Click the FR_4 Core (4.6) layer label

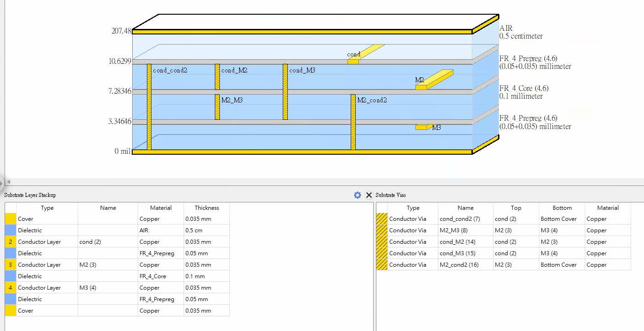[x=524, y=92]
